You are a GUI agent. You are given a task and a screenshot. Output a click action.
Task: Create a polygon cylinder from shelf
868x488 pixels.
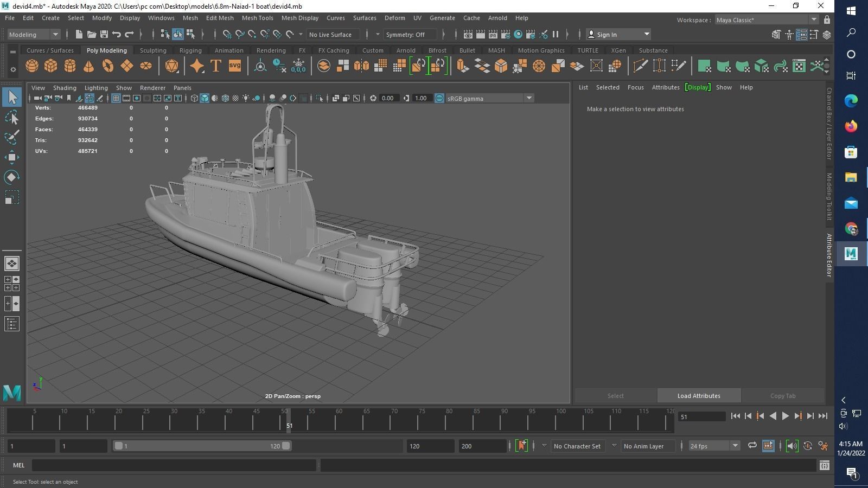70,66
